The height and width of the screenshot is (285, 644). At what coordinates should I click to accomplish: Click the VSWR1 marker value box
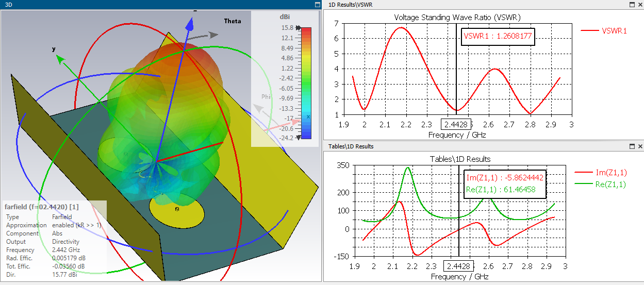click(497, 37)
